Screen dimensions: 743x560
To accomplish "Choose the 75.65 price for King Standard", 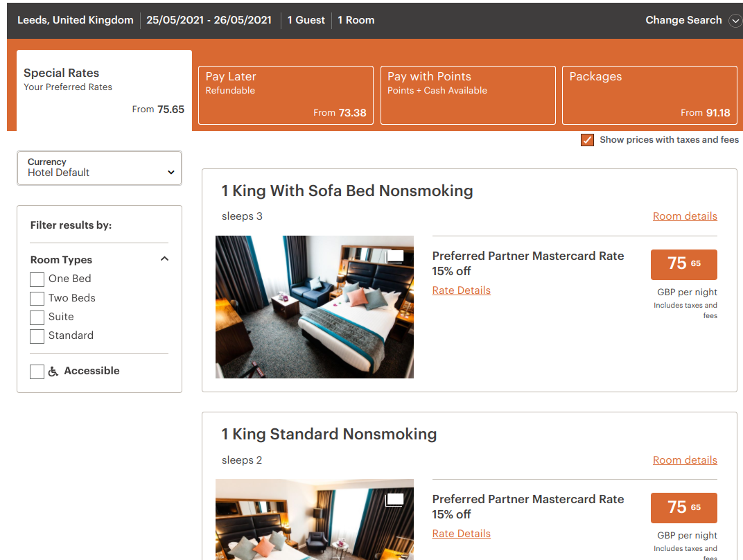I will pos(683,507).
